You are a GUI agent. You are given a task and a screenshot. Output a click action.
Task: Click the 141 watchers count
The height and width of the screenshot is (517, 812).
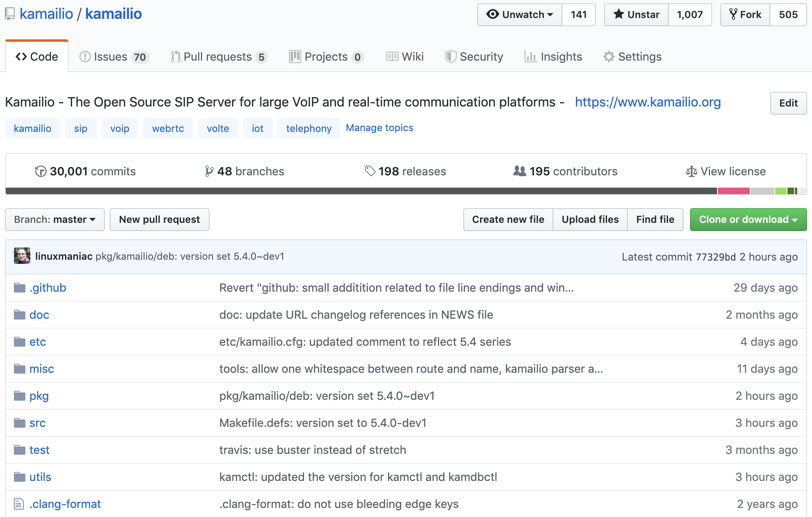[x=579, y=15]
